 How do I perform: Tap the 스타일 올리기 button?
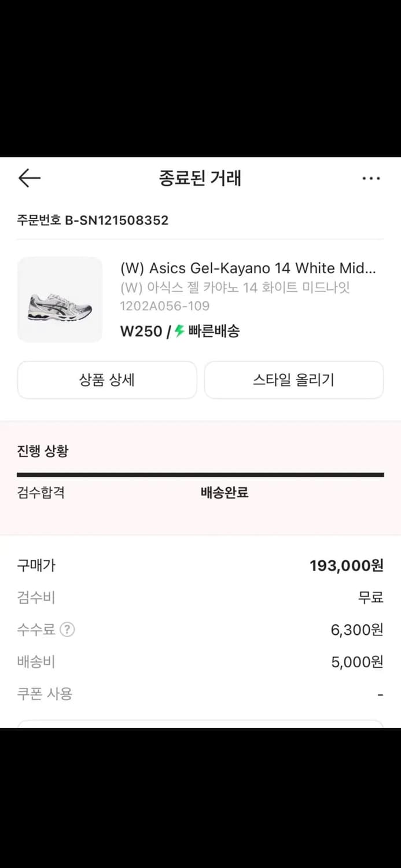pyautogui.click(x=294, y=380)
